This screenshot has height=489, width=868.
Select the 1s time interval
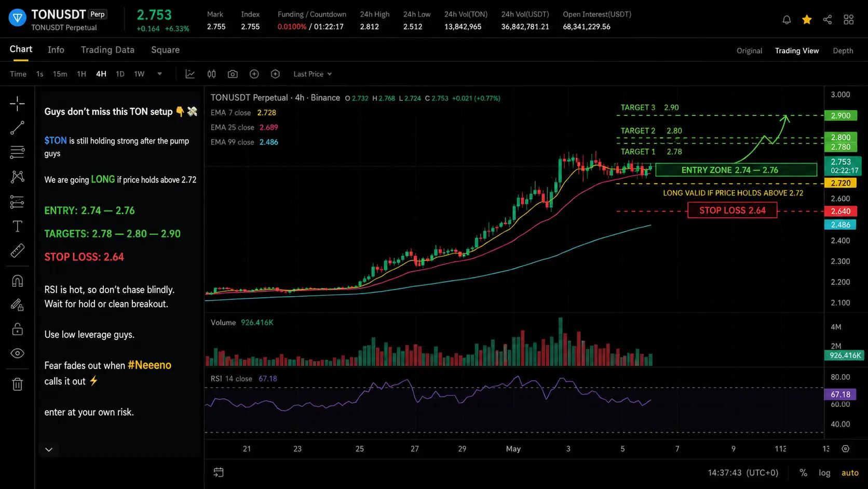point(39,74)
